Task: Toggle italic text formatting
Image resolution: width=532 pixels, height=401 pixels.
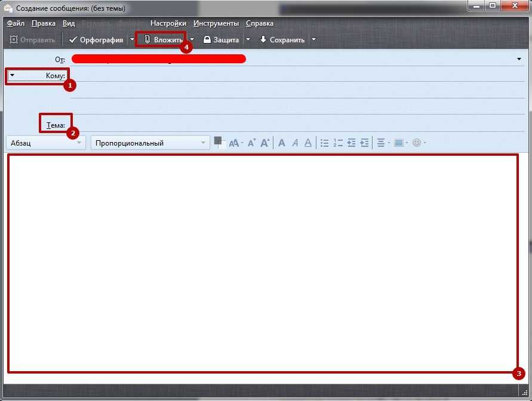Action: (295, 143)
